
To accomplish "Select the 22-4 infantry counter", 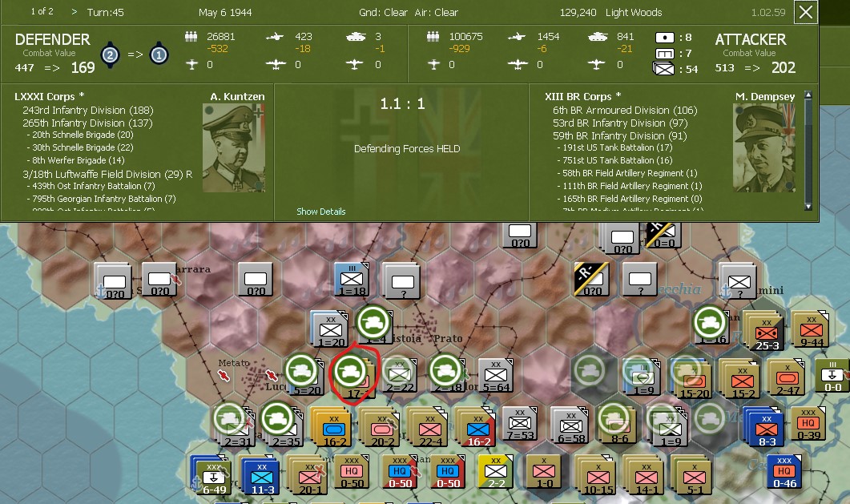I will click(428, 427).
